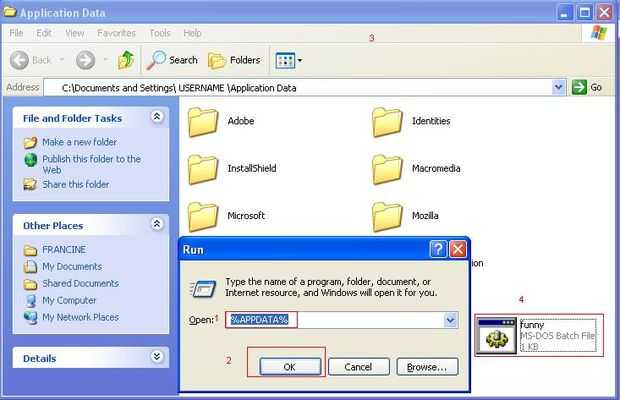Open Forward button history dropdown
Image resolution: width=620 pixels, height=400 pixels.
click(106, 60)
